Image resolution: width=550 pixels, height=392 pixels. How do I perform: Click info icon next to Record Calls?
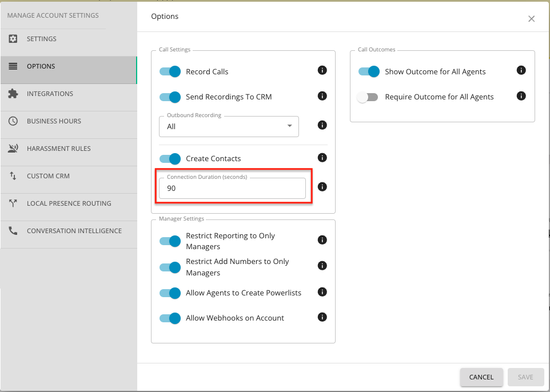322,70
